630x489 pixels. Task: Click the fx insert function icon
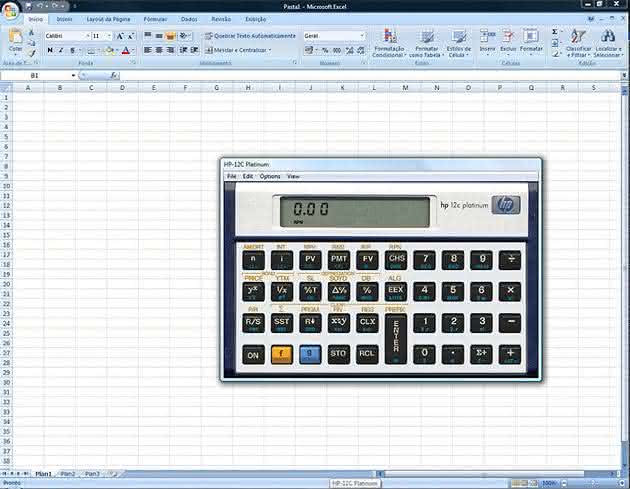coord(114,75)
